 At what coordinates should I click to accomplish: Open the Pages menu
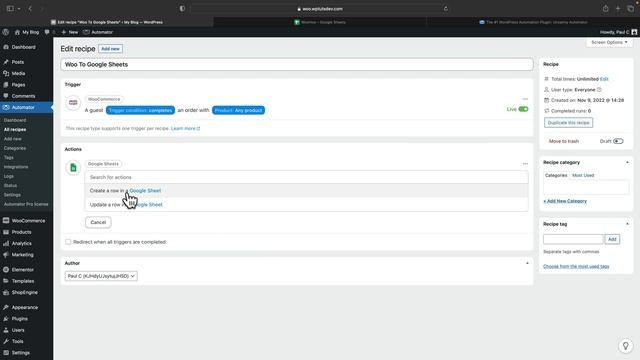click(18, 85)
